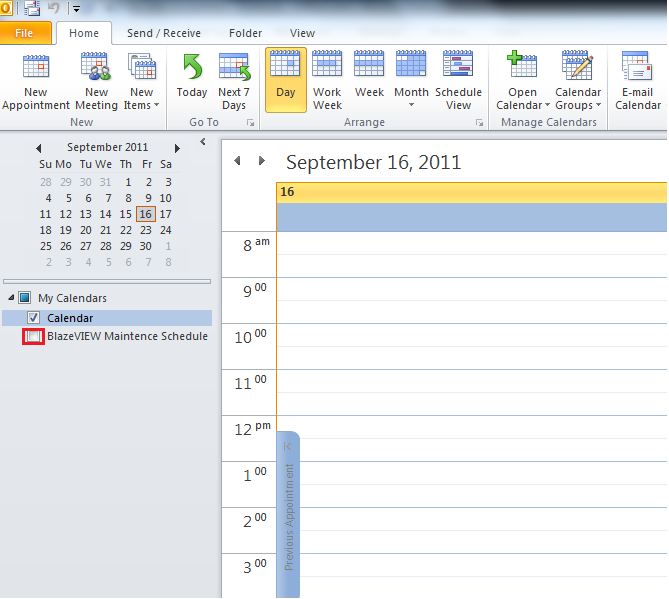This screenshot has width=669, height=599.
Task: Switch to Day view
Action: (286, 80)
